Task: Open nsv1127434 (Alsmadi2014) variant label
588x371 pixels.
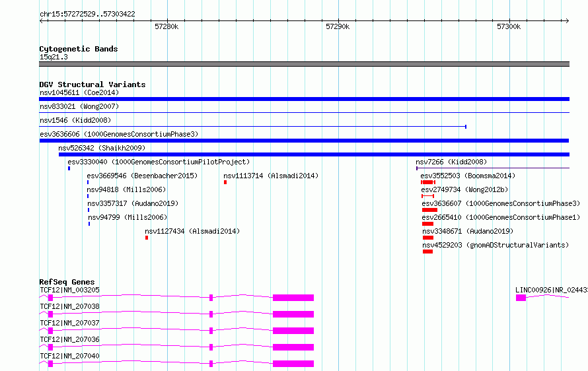Action: (x=192, y=231)
